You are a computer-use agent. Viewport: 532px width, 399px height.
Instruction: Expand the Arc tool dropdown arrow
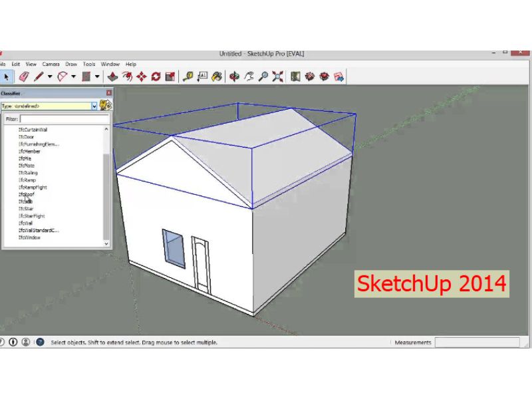(x=73, y=76)
